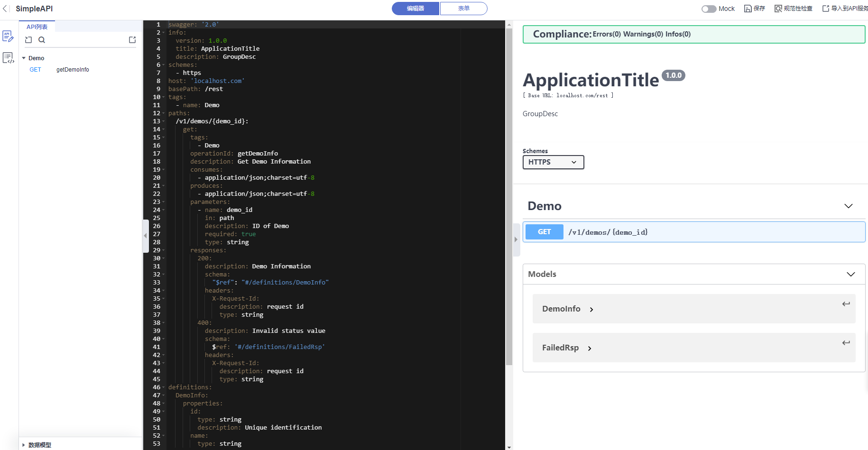
Task: Open the code document sidebar icon
Action: [8, 58]
